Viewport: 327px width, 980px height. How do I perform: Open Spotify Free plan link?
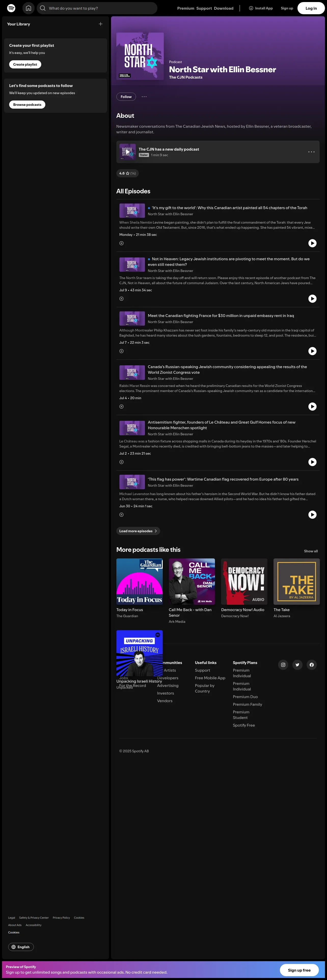pyautogui.click(x=244, y=726)
